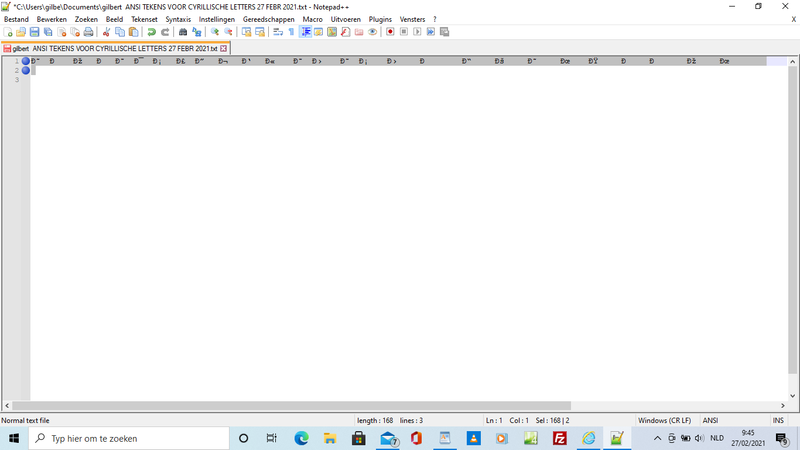The image size is (800, 450).
Task: Show hidden system tray icons chevron
Action: tap(657, 438)
